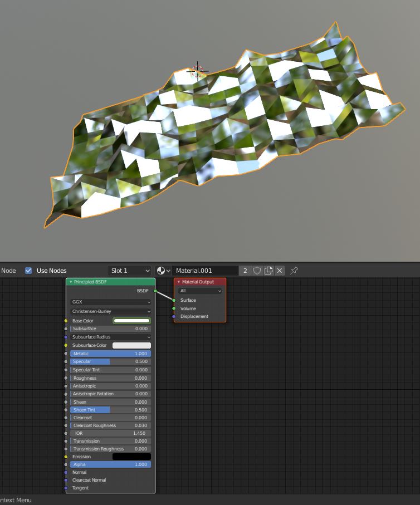Toggle the pin icon in node header

tap(295, 271)
